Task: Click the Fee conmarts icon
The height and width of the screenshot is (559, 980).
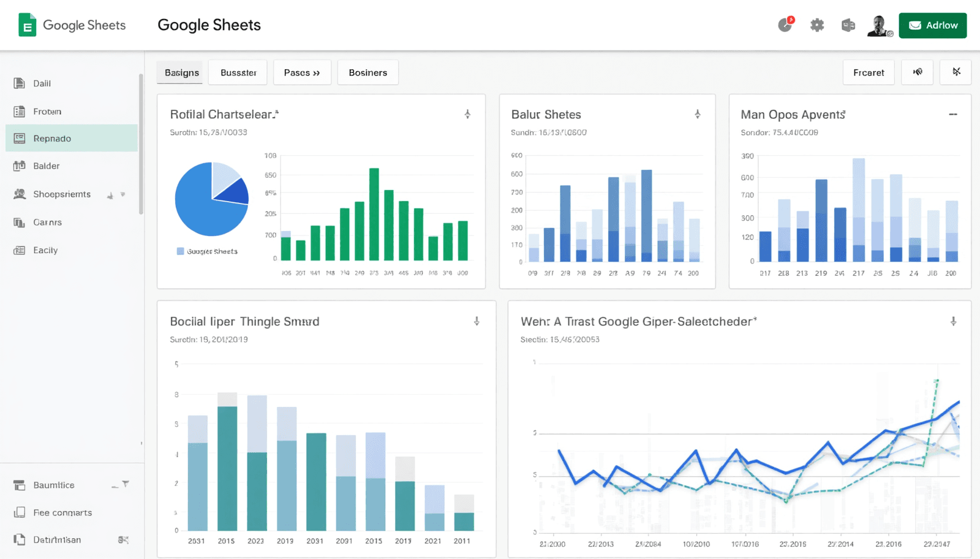Action: point(20,512)
